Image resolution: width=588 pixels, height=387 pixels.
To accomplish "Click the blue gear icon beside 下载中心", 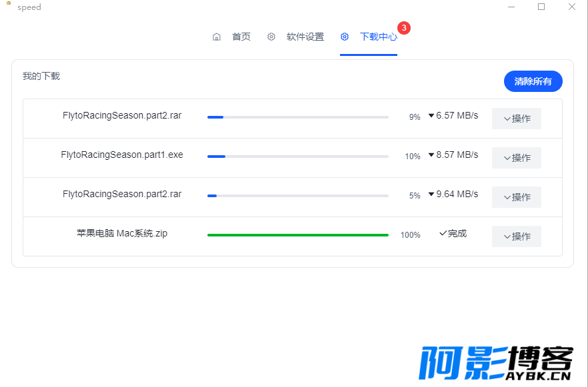I will pyautogui.click(x=345, y=37).
